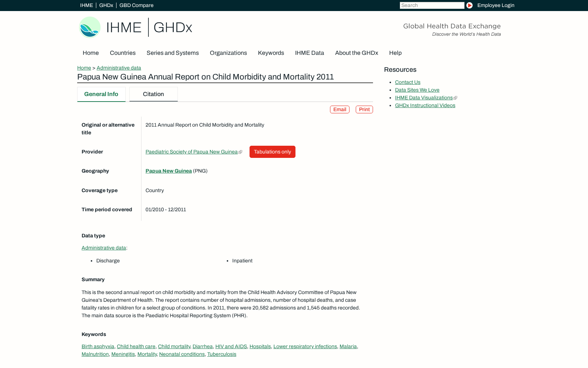Open Contact Us resource link
The height and width of the screenshot is (368, 588).
click(408, 82)
